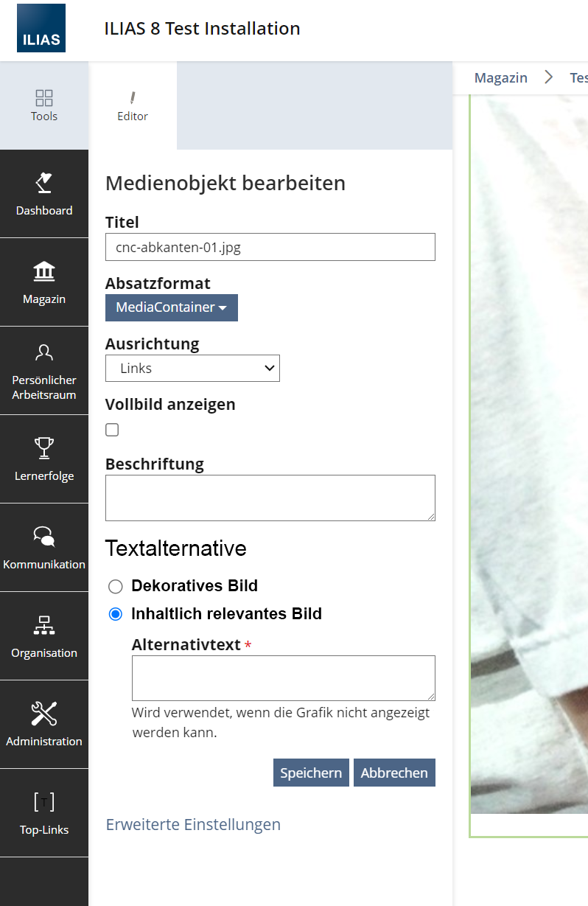Enable the Vollbild anzeigen checkbox

[112, 430]
